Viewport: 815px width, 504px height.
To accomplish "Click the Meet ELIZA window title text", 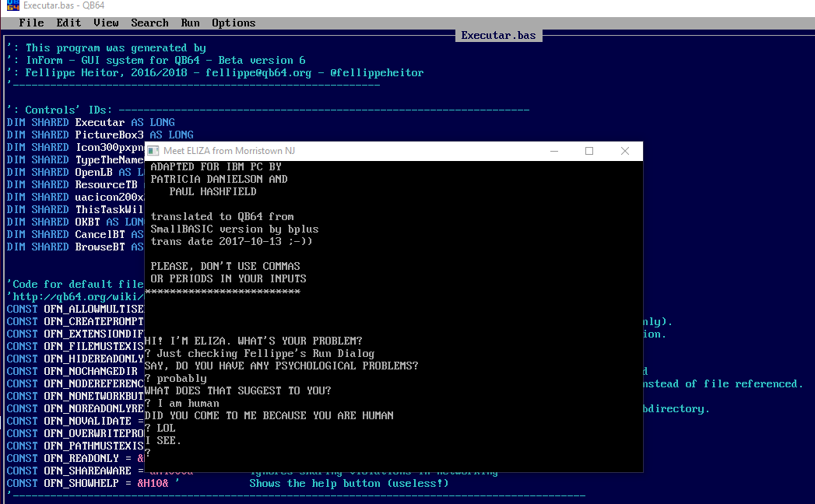I will click(x=229, y=151).
